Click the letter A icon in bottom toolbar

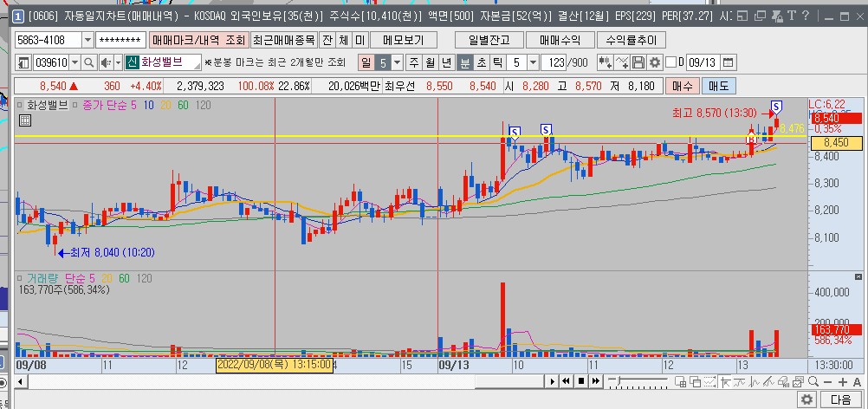coord(857,381)
